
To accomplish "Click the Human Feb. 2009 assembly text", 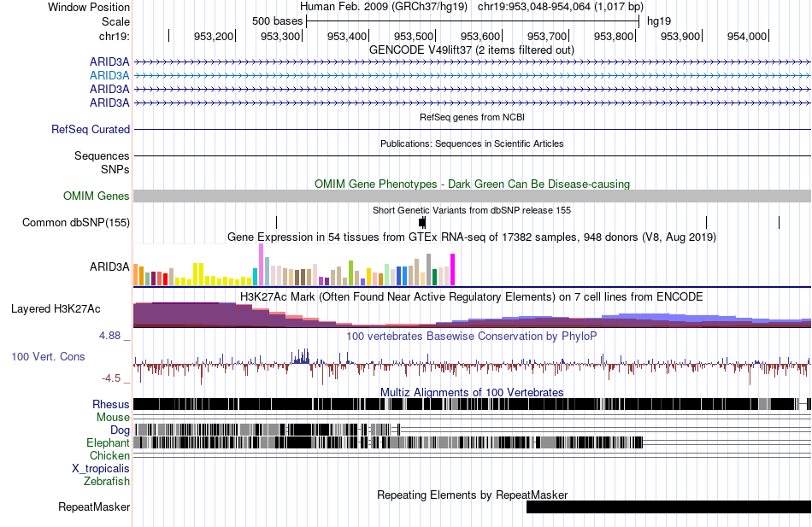I will point(384,7).
